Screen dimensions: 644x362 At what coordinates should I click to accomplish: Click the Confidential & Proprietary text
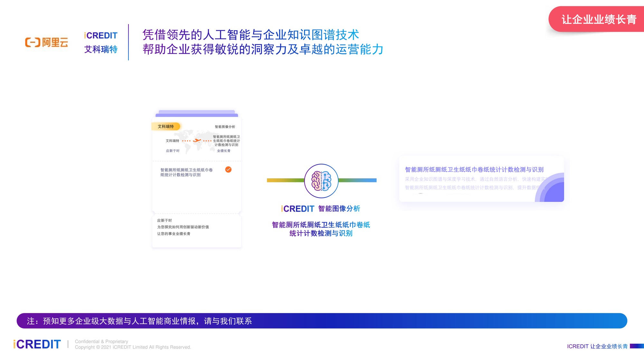(x=101, y=341)
